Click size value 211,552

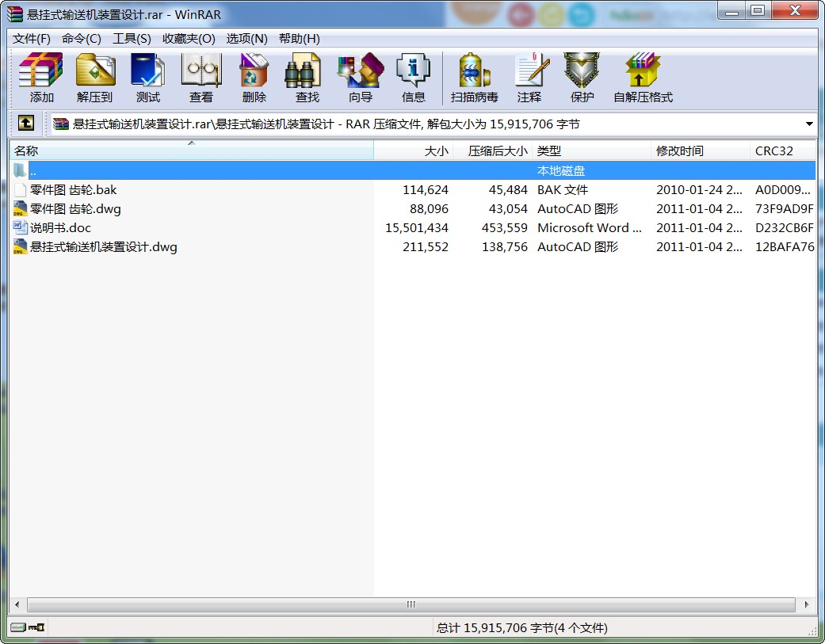coord(426,246)
